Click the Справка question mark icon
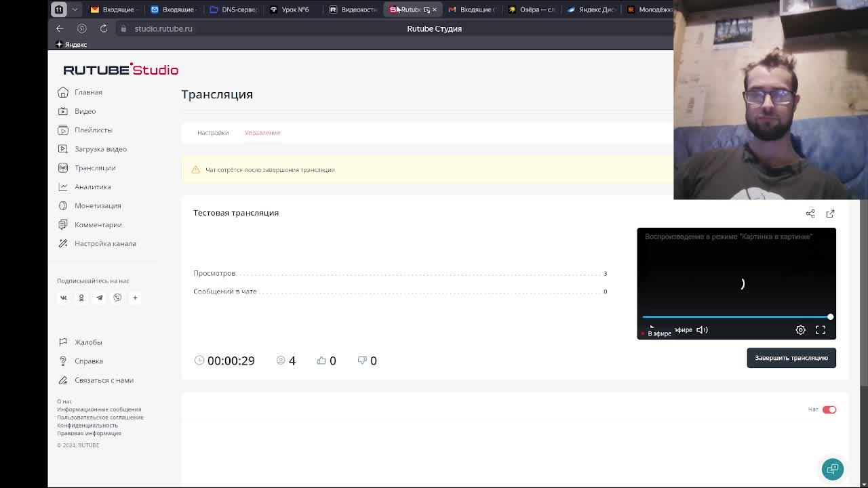 (x=63, y=361)
